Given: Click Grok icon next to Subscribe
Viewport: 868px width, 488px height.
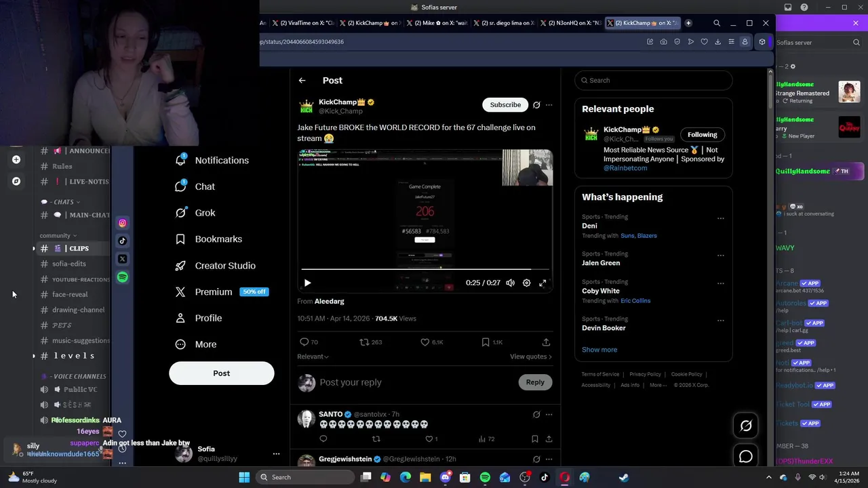Looking at the screenshot, I should (x=536, y=105).
